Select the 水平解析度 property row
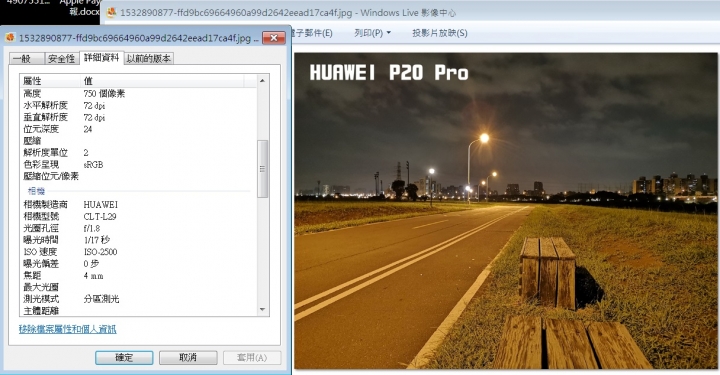The image size is (720, 375). pyautogui.click(x=138, y=106)
